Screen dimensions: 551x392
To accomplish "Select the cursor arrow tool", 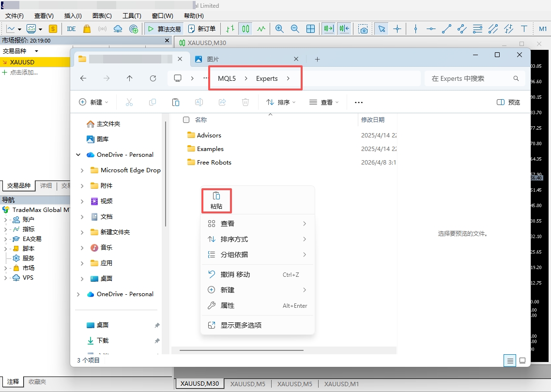I will [382, 29].
